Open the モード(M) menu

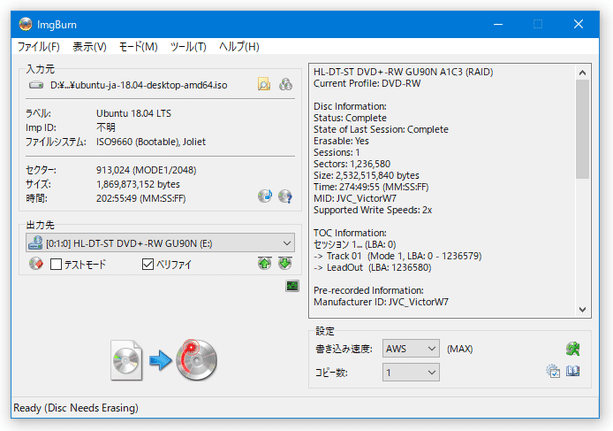(x=138, y=47)
